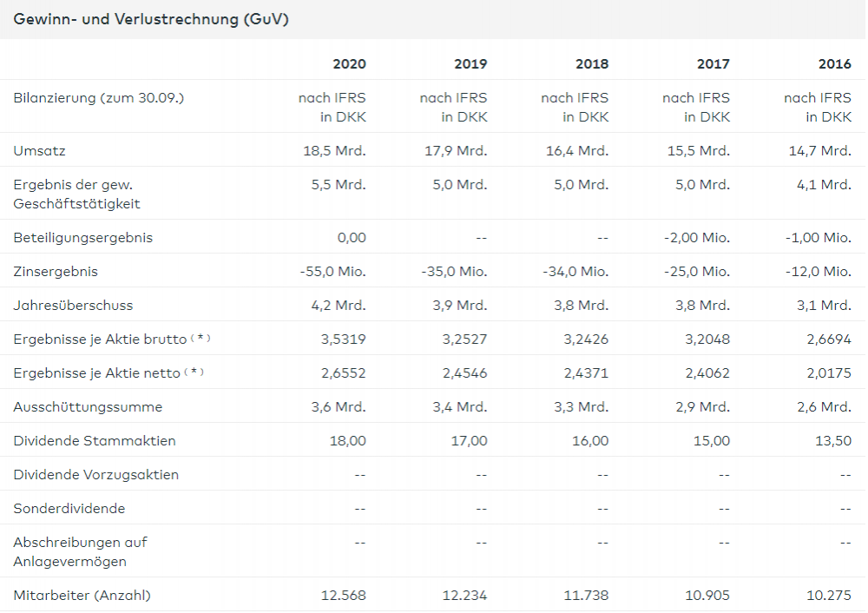
Task: Click the Umsatz row label
Action: point(39,150)
